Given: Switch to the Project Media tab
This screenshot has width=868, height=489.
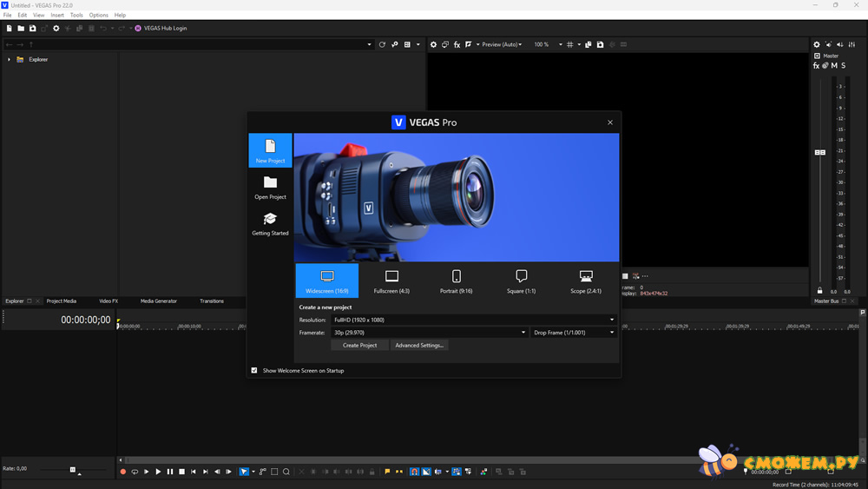Looking at the screenshot, I should click(62, 301).
